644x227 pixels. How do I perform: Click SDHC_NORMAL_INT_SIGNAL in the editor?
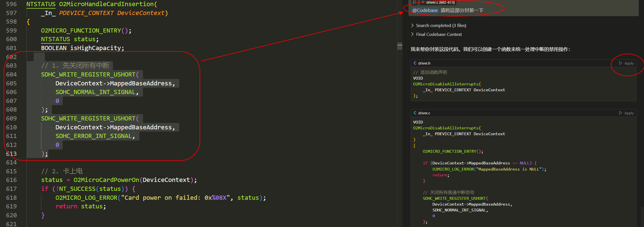tap(95, 92)
